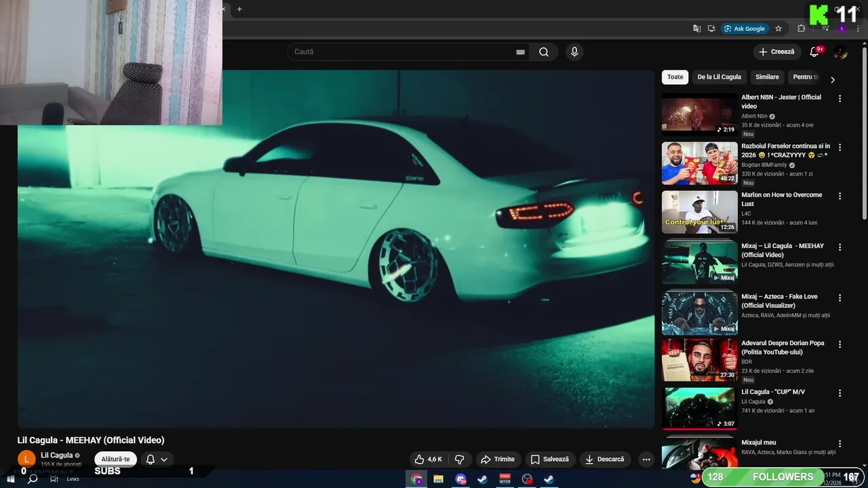The image size is (868, 488).
Task: Show more filter chips with right arrow
Action: 833,79
